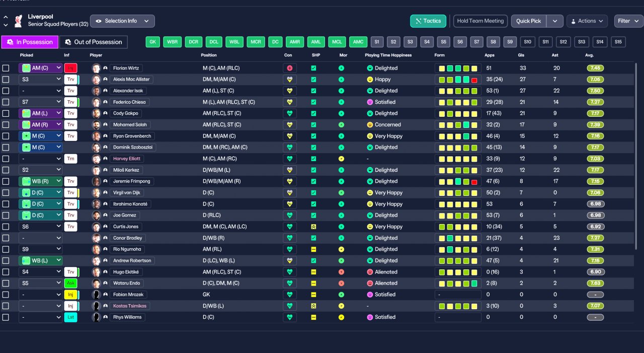Open the Tactics screen
This screenshot has height=353, width=644.
coord(428,21)
